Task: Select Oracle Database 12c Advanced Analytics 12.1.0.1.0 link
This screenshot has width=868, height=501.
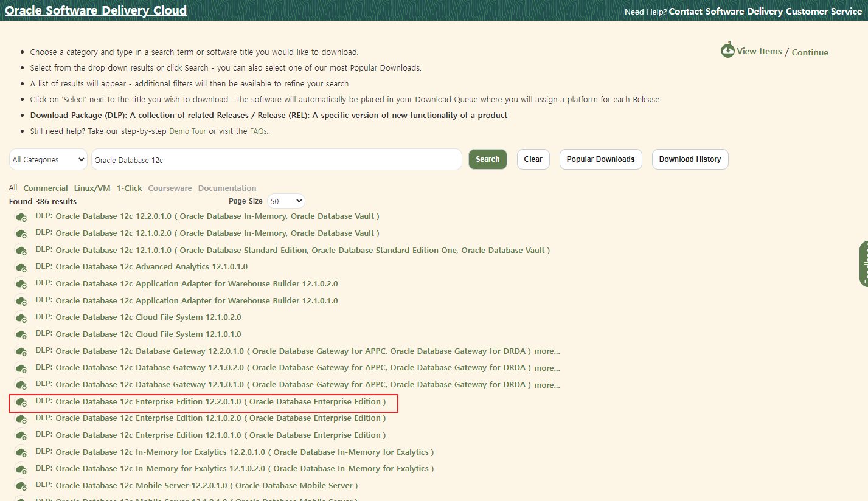Action: click(151, 266)
